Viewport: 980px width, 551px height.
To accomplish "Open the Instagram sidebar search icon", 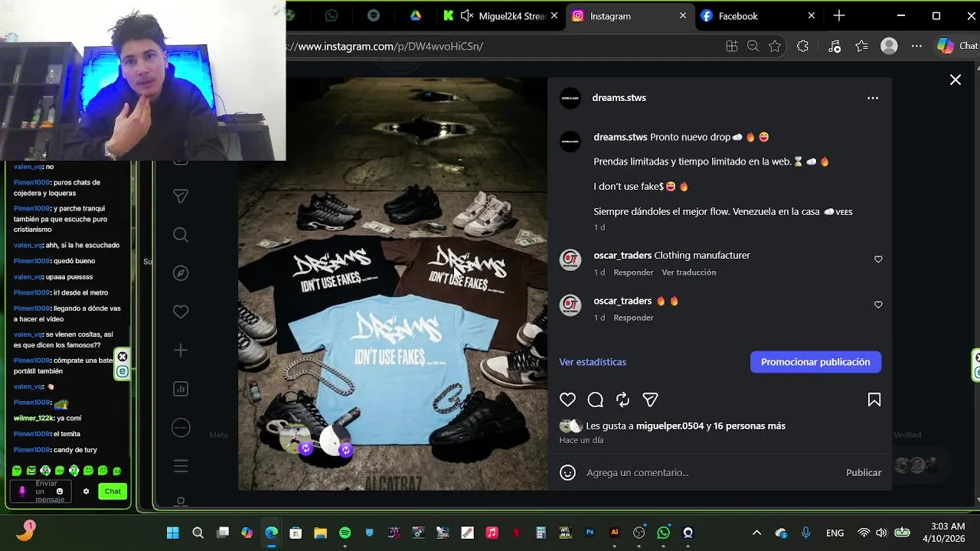I will click(181, 235).
